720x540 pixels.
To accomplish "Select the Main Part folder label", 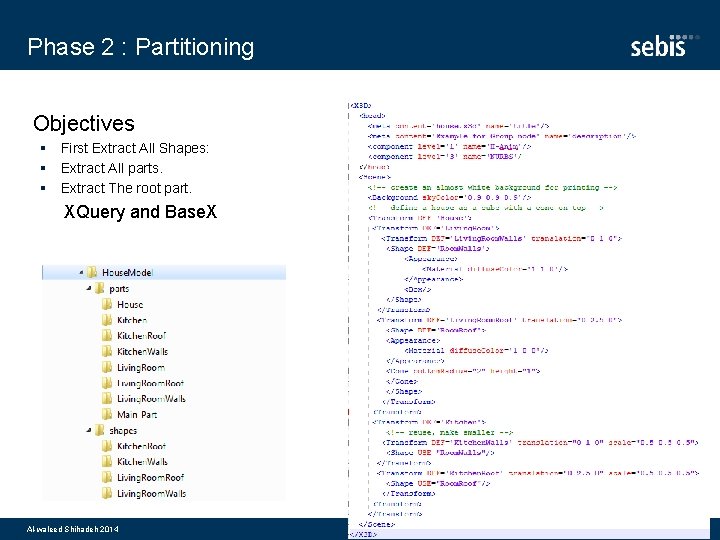I will click(137, 415).
